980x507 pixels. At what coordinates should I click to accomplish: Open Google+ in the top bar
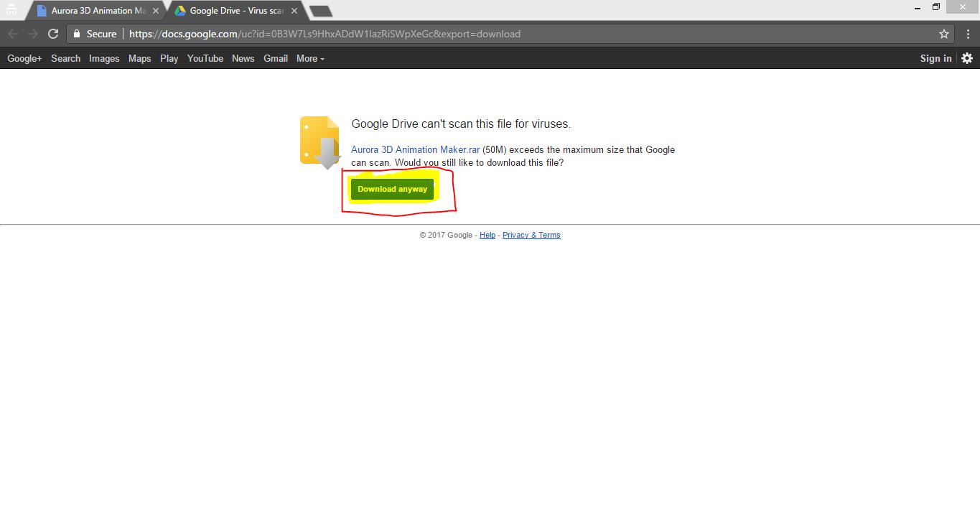(24, 58)
